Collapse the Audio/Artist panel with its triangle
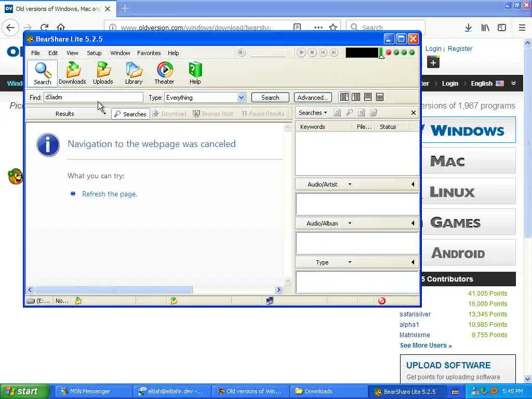The width and height of the screenshot is (532, 399). click(x=413, y=184)
